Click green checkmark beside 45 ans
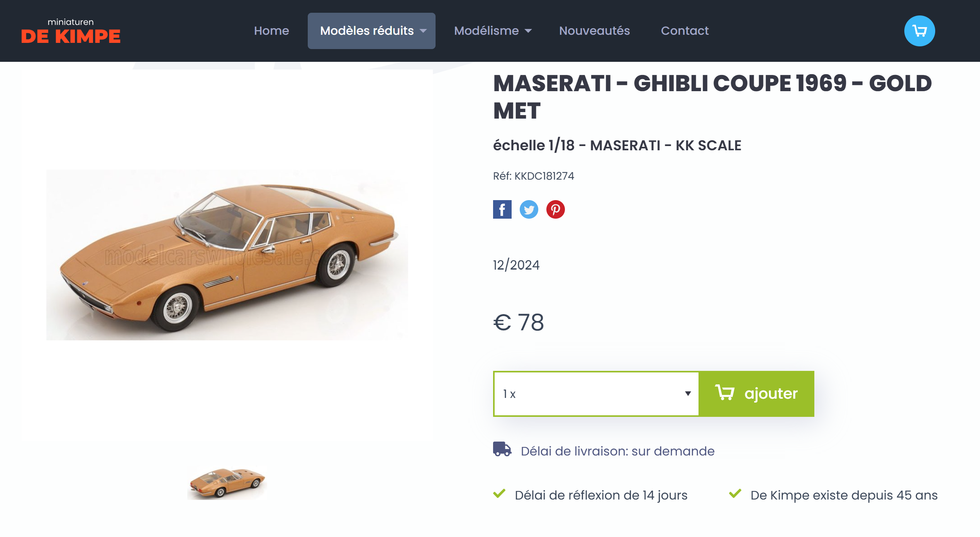This screenshot has width=980, height=537. [x=735, y=494]
